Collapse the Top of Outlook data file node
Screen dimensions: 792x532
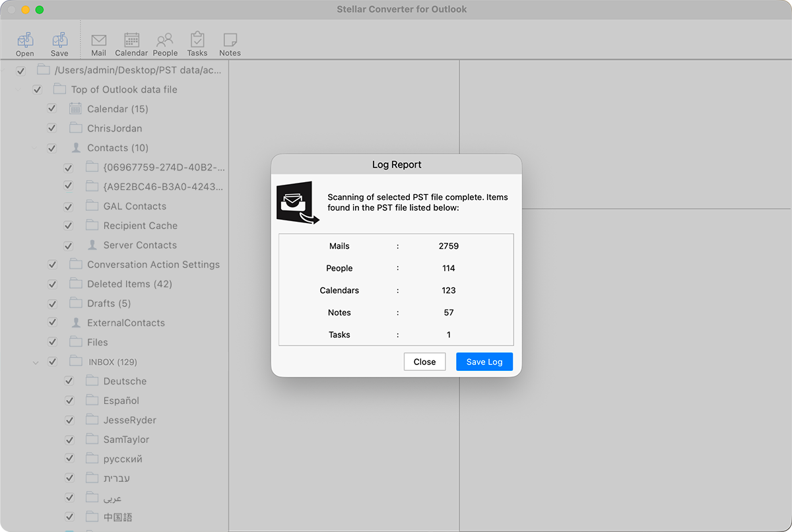(18, 90)
